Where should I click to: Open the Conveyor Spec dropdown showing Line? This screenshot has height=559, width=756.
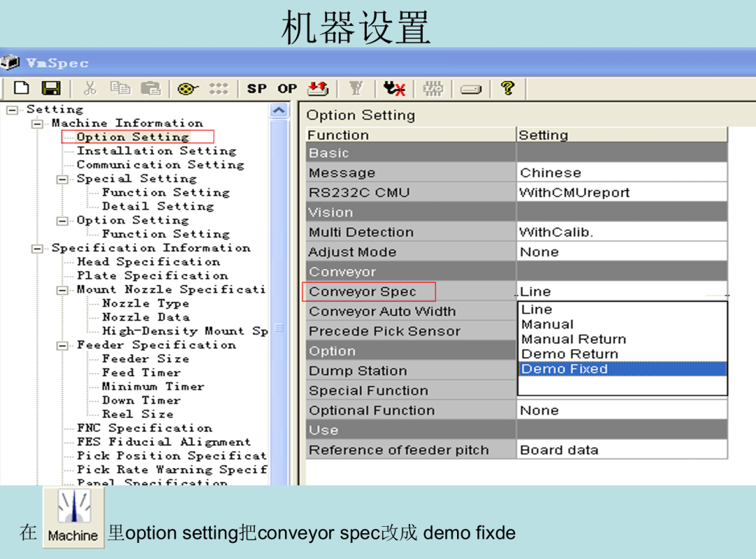(622, 291)
